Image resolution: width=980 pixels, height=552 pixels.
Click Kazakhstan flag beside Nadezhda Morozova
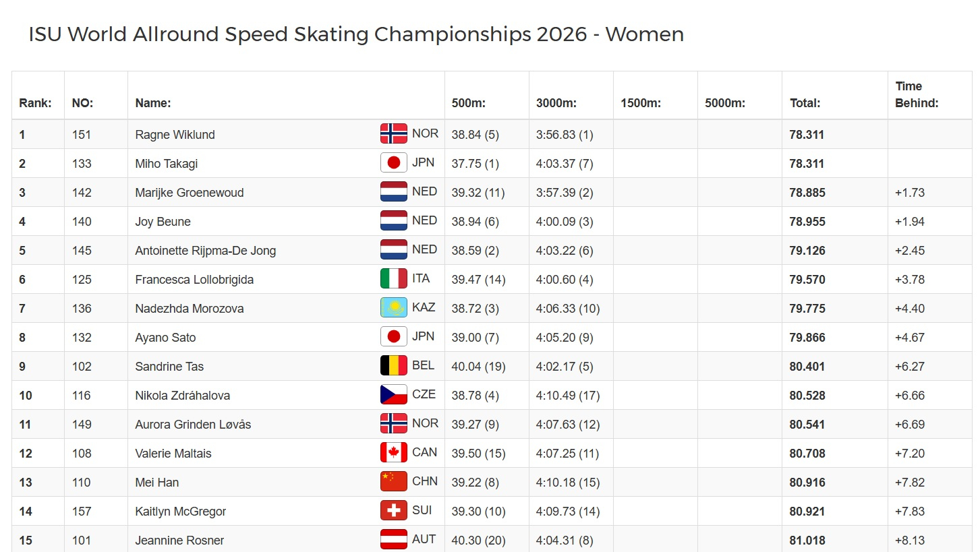(394, 307)
